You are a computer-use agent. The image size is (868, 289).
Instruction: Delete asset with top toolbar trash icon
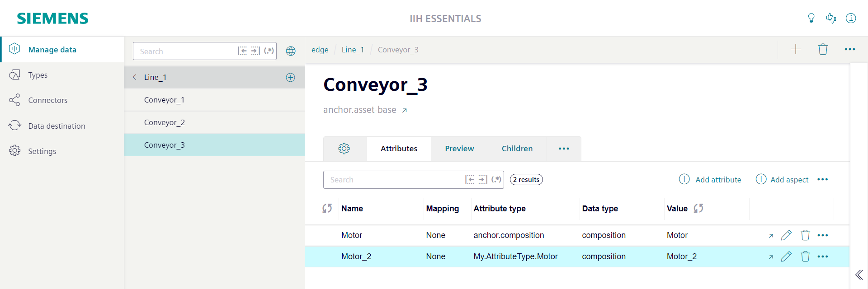click(x=823, y=49)
